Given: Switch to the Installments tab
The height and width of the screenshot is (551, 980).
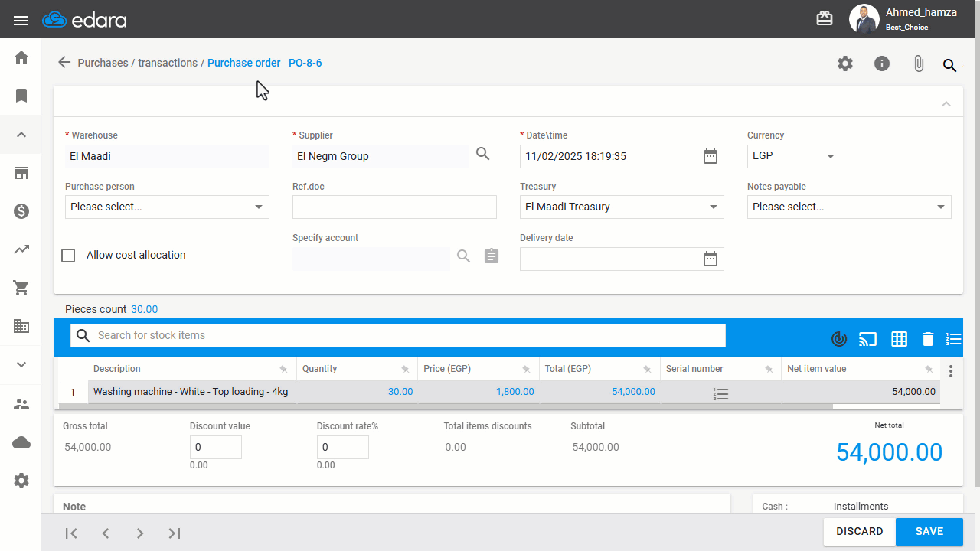Looking at the screenshot, I should (861, 506).
